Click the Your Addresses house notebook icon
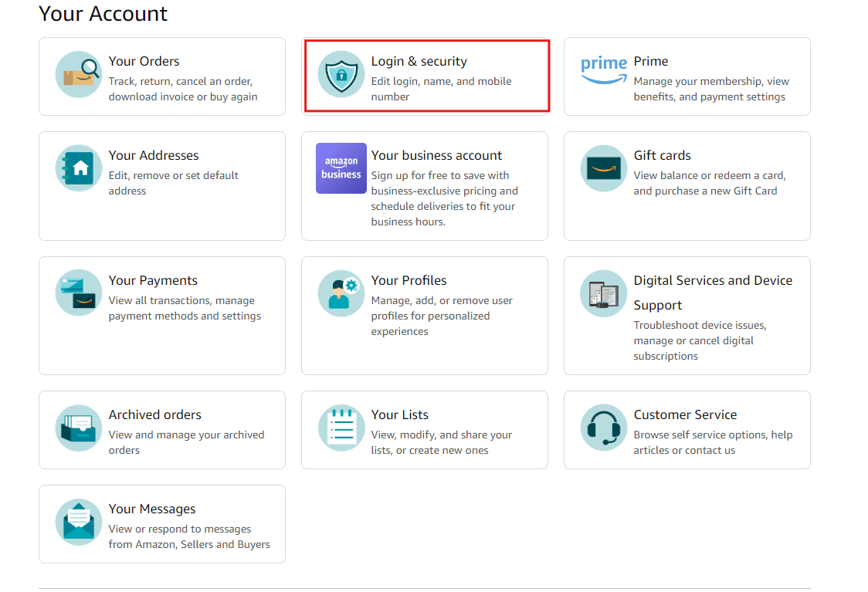Viewport: 868px width, 592px height. point(79,168)
